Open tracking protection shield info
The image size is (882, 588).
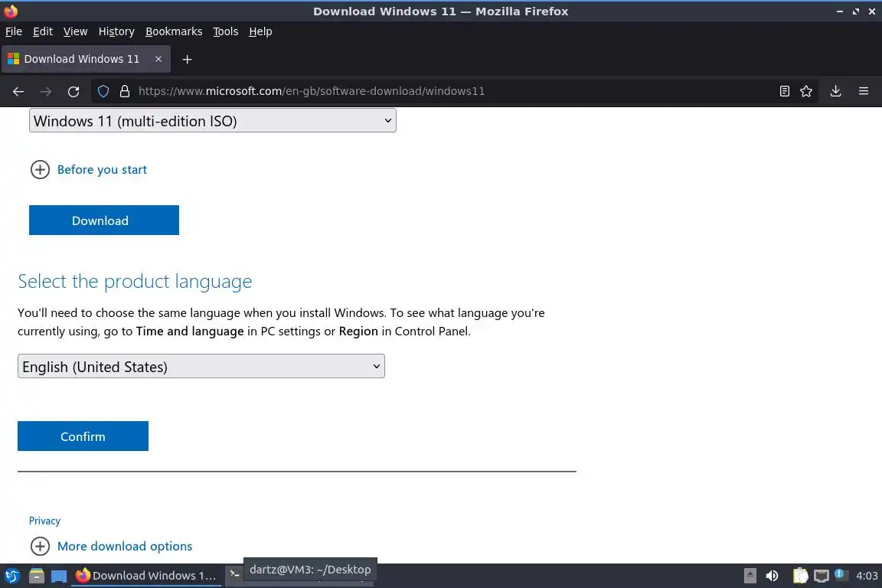tap(103, 91)
